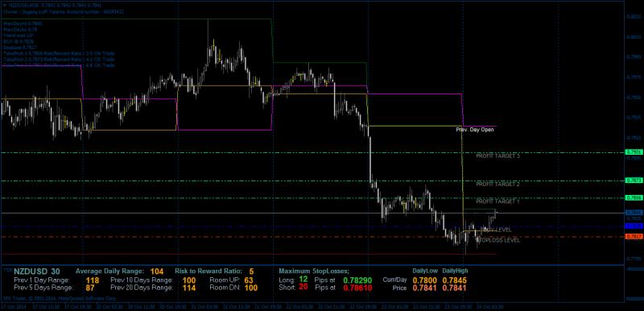Click the PROFIT TARGET 2 label
The width and height of the screenshot is (644, 311).
[497, 185]
